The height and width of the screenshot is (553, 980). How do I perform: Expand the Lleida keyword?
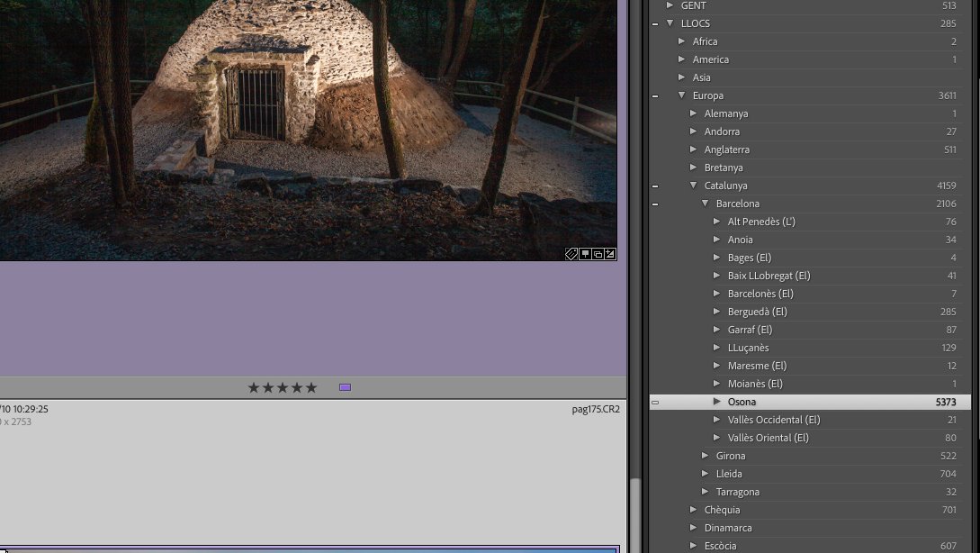click(x=705, y=474)
